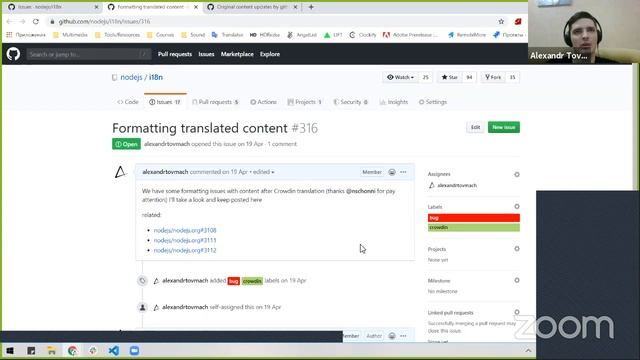Image resolution: width=640 pixels, height=360 pixels.
Task: Open the first comment options menu
Action: pyautogui.click(x=403, y=172)
